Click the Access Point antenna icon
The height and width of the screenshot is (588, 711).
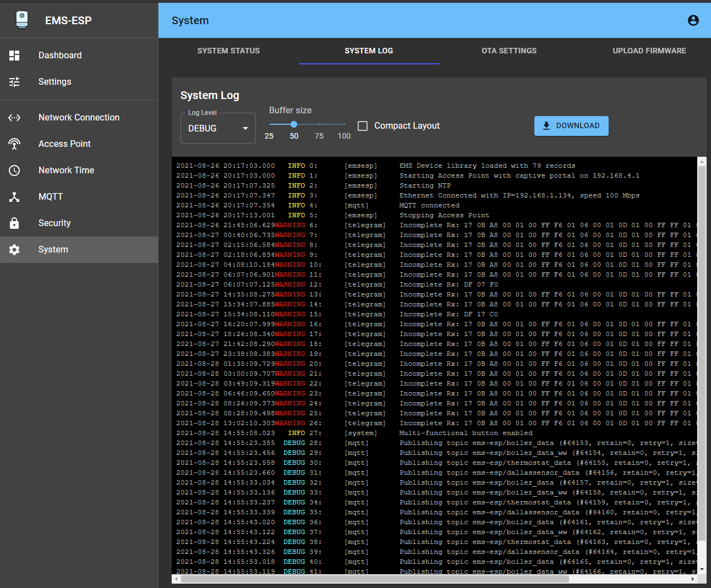click(x=14, y=144)
